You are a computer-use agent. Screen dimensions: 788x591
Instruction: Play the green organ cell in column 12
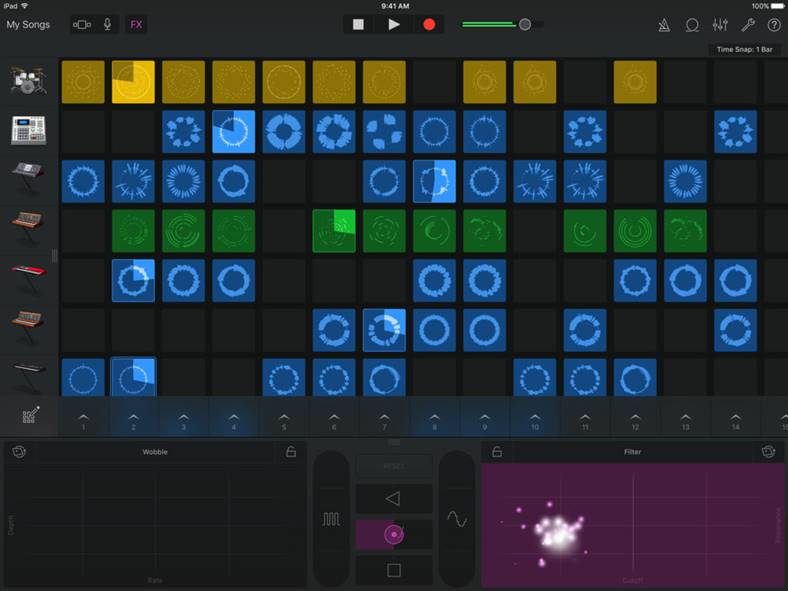click(635, 231)
